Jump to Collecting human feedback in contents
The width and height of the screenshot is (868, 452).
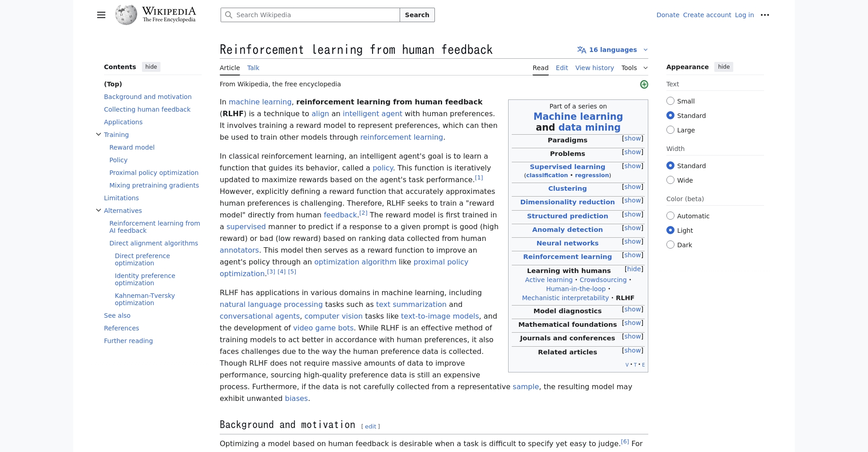pos(147,109)
